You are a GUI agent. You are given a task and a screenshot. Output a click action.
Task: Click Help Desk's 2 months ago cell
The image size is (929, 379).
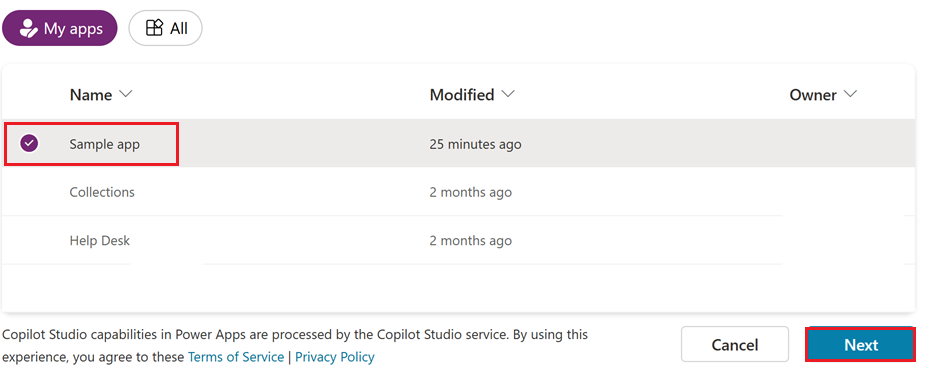coord(470,241)
